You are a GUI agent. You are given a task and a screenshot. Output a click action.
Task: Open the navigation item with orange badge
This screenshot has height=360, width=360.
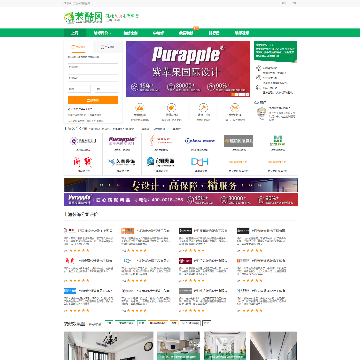click(186, 33)
